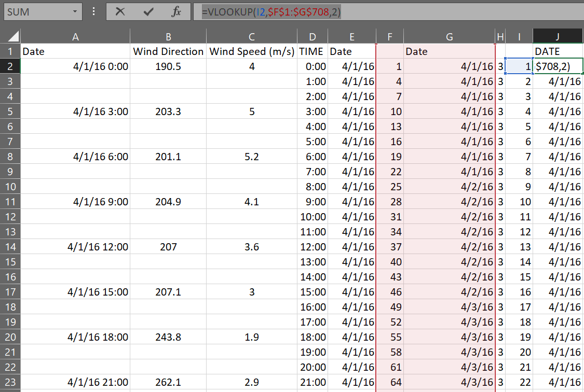Click the TIME cell showing 12:00
584x392 pixels.
tap(313, 247)
